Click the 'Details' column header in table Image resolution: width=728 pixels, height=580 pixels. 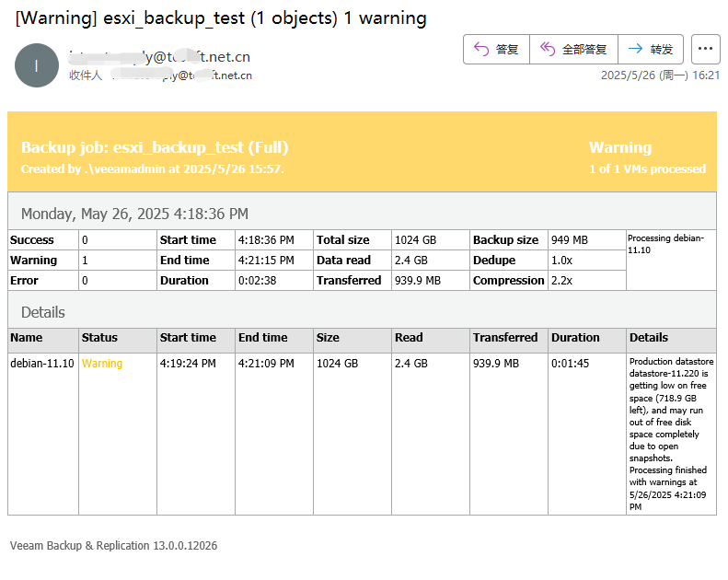pos(649,338)
